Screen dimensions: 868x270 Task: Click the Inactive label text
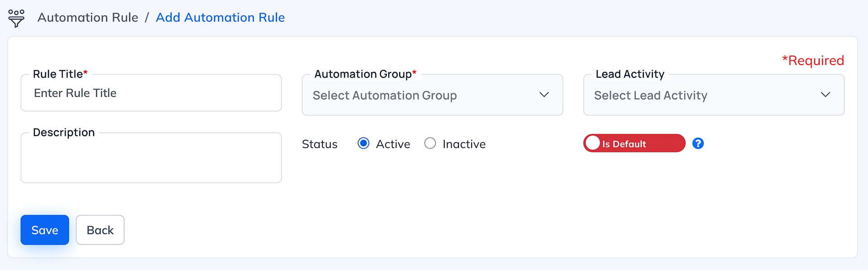coord(464,144)
